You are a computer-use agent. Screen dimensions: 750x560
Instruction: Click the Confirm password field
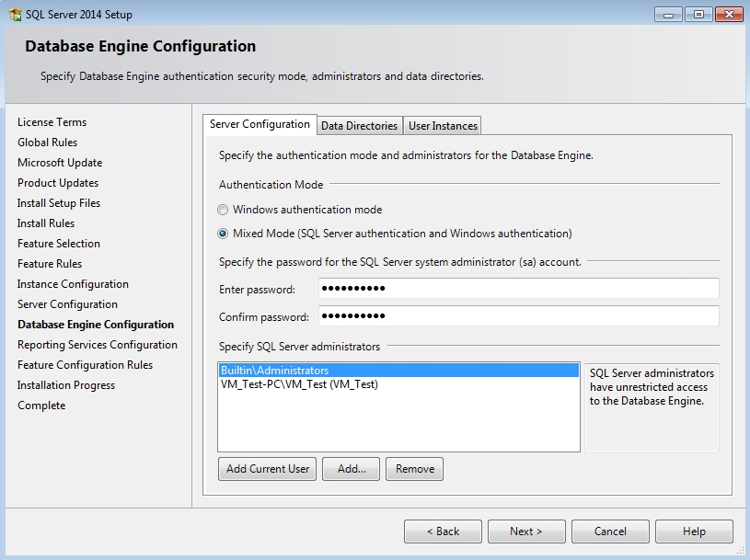pyautogui.click(x=518, y=317)
